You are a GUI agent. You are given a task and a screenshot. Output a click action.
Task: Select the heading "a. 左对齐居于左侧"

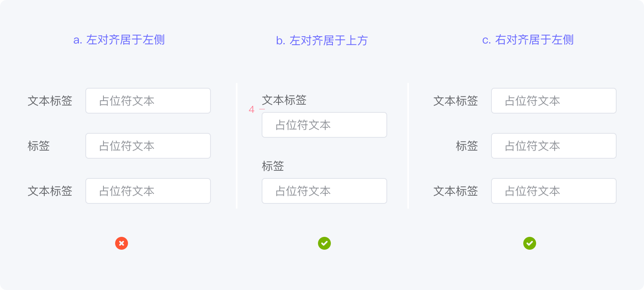click(x=119, y=40)
